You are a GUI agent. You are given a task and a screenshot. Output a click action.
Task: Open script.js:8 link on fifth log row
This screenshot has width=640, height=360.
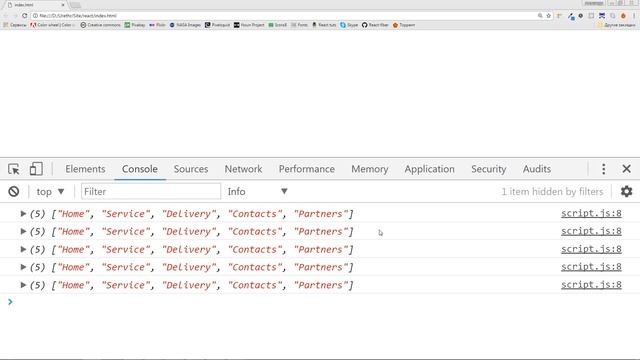coord(591,284)
